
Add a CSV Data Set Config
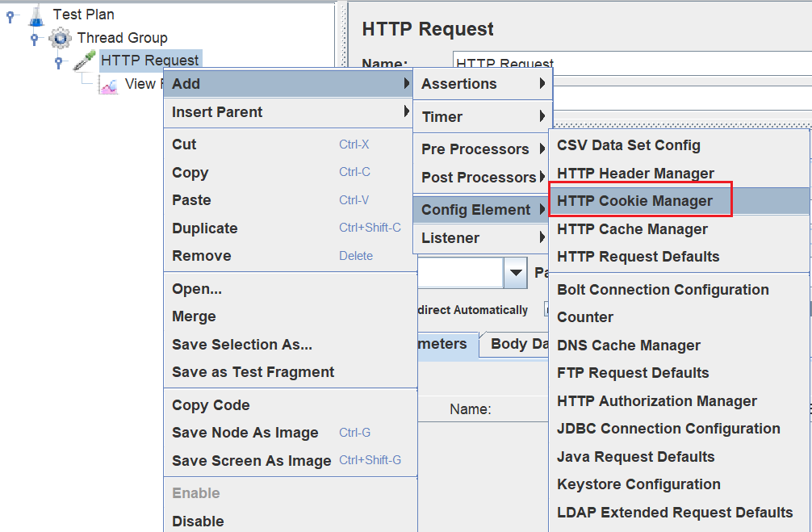pyautogui.click(x=680, y=145)
